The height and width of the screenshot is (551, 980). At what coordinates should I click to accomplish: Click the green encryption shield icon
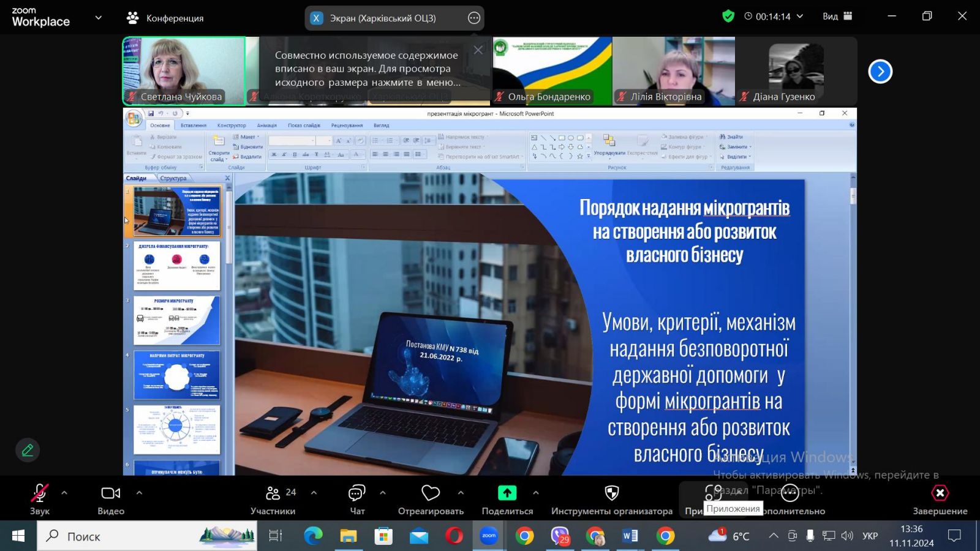pos(728,17)
